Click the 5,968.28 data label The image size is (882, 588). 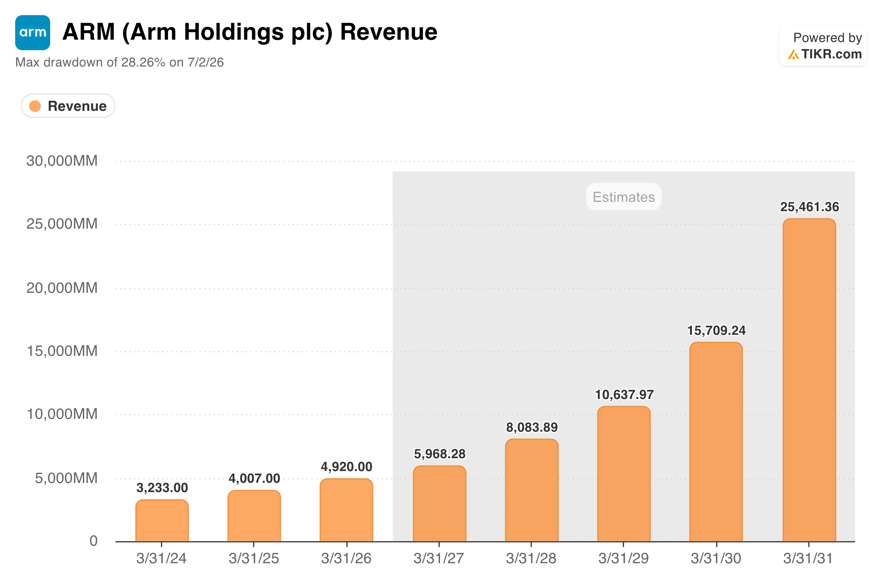(x=440, y=454)
